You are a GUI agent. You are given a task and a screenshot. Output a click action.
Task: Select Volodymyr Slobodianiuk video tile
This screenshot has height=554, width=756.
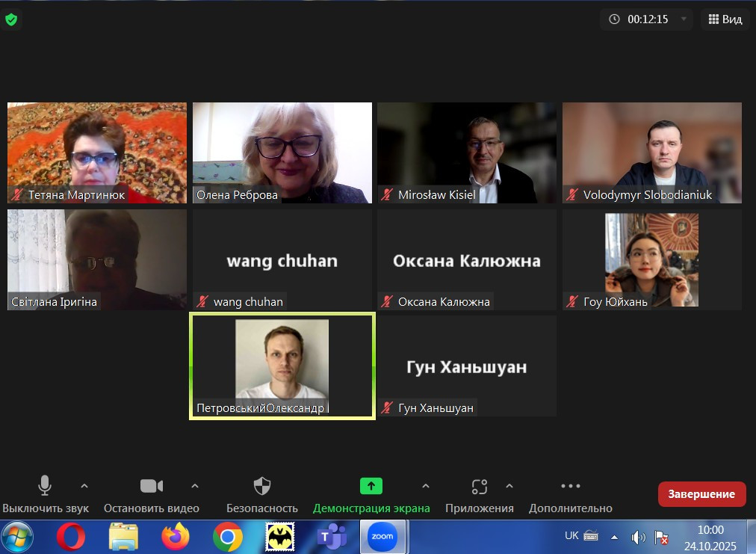[x=652, y=153]
